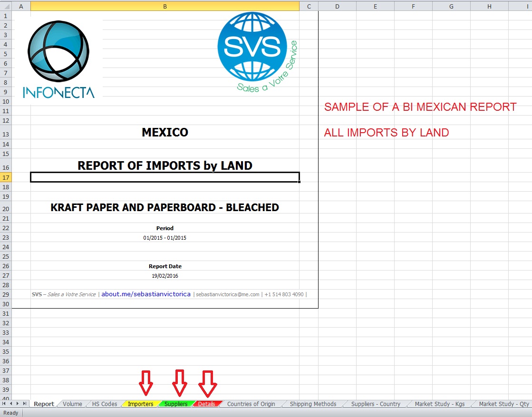
Task: Open Countries of Origin sheet tab
Action: [x=251, y=404]
